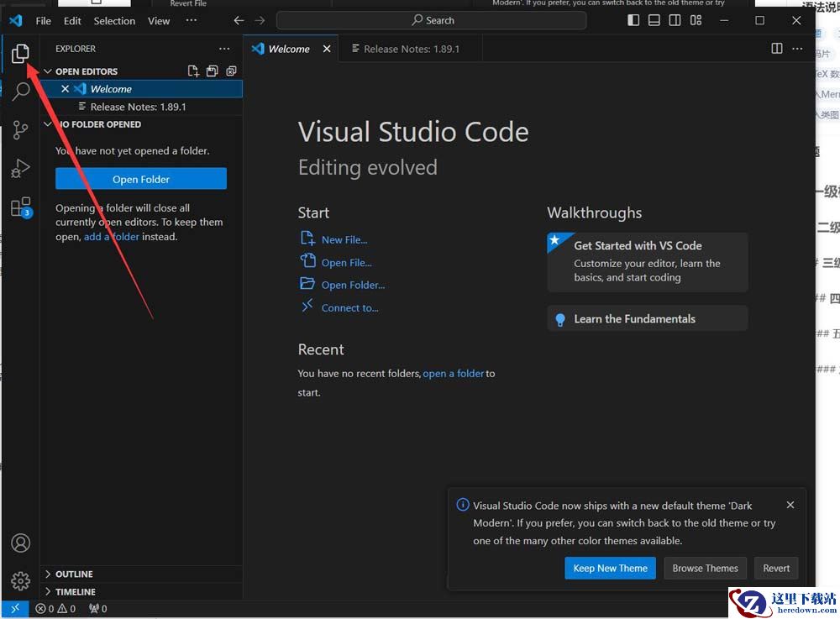Click Open File... link under Start
840x619 pixels.
pos(347,262)
